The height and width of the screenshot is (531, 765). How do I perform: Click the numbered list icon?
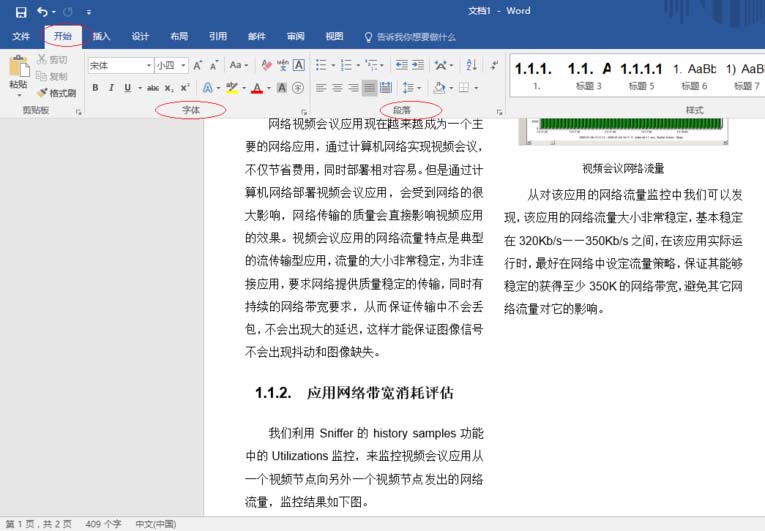tap(346, 65)
